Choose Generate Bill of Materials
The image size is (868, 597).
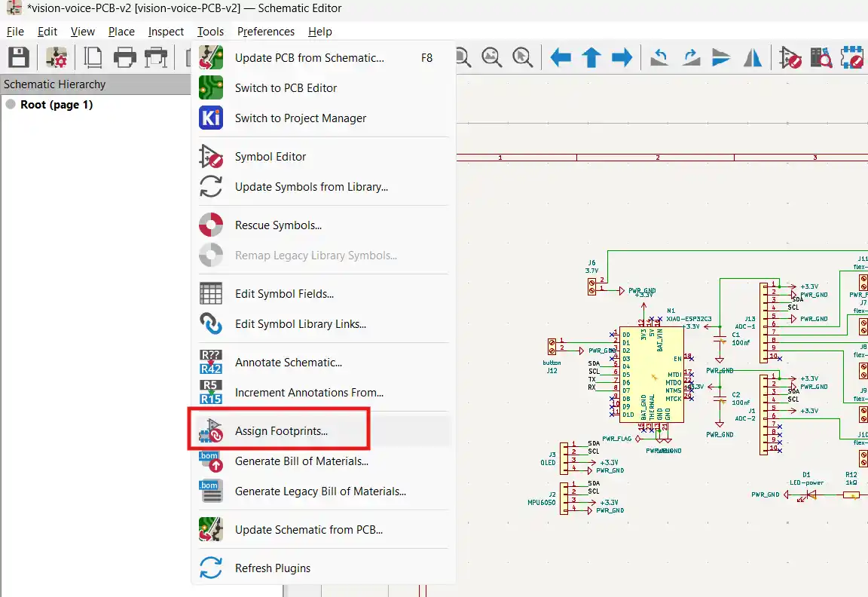point(323,461)
